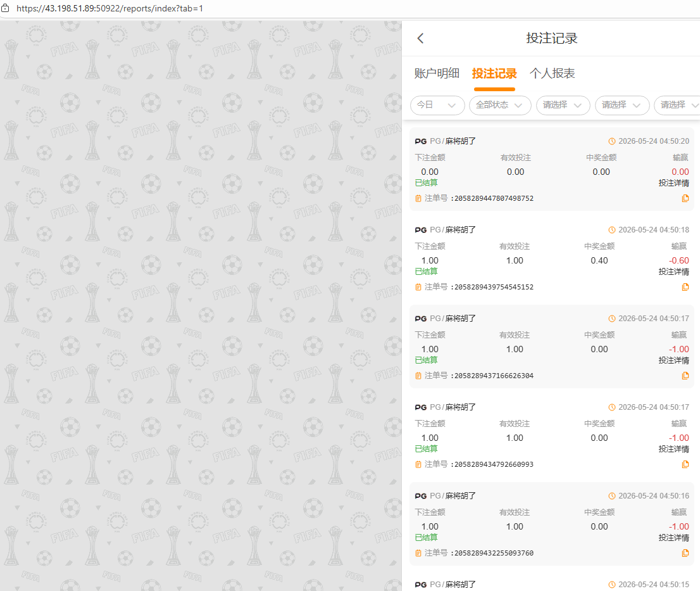This screenshot has width=700, height=591.
Task: Click timestamp 2026-05-24 04:50:16
Action: tap(654, 496)
